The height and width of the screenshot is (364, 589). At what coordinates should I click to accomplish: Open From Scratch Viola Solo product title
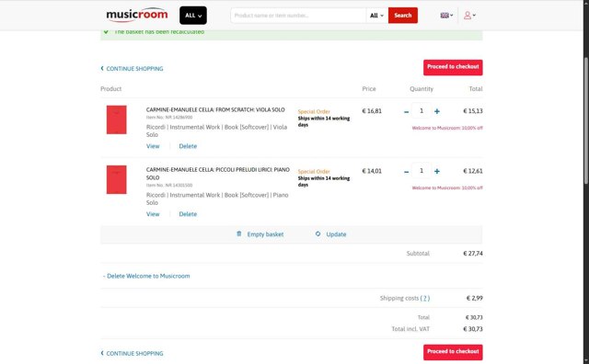pos(215,109)
